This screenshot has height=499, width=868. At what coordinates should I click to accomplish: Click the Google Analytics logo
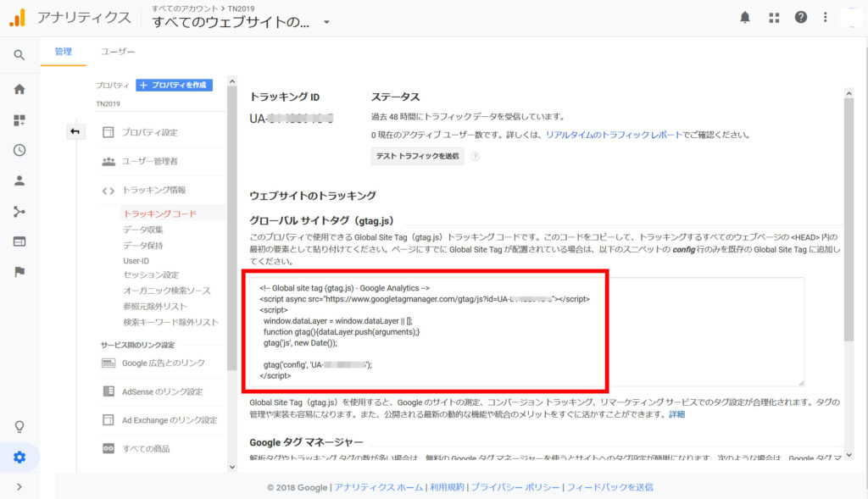[x=18, y=18]
